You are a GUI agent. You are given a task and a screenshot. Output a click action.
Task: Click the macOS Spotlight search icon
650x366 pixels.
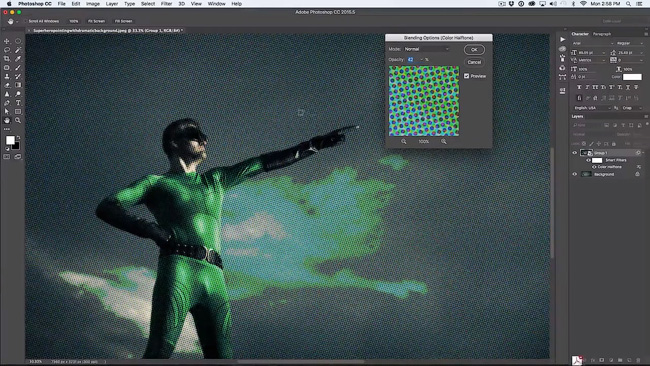[628, 4]
